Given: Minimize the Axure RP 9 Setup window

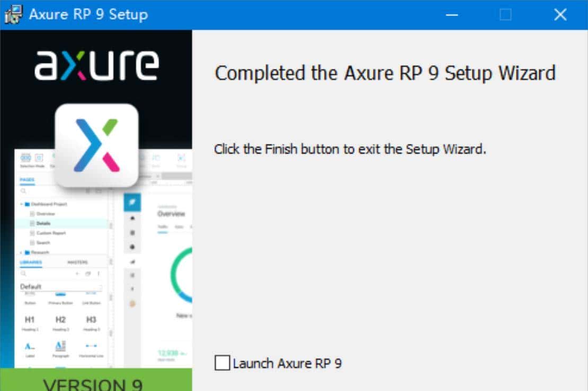Looking at the screenshot, I should pos(452,15).
